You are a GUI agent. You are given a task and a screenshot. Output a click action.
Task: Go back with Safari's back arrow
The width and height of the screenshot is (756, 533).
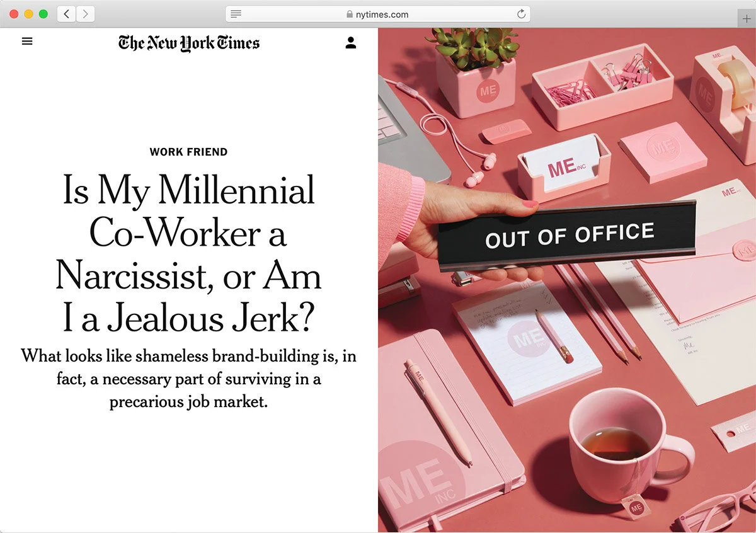67,14
